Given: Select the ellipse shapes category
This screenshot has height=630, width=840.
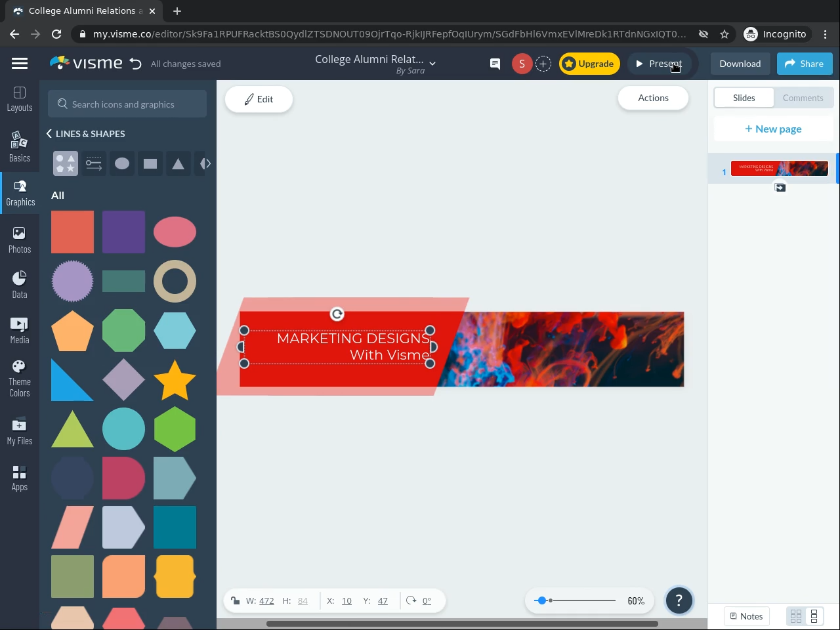Looking at the screenshot, I should (122, 163).
